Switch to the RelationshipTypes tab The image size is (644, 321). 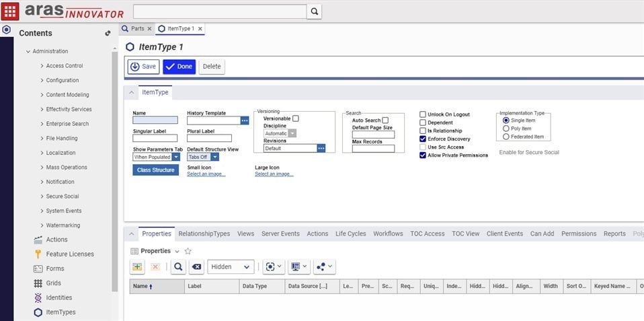click(204, 234)
